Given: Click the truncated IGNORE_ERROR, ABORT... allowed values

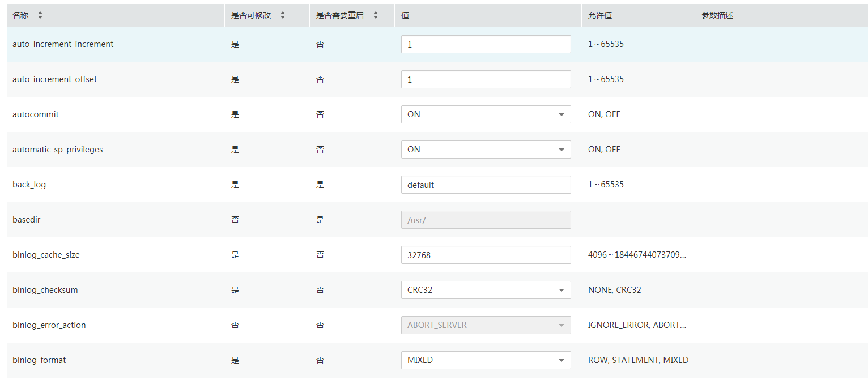Looking at the screenshot, I should coord(637,325).
